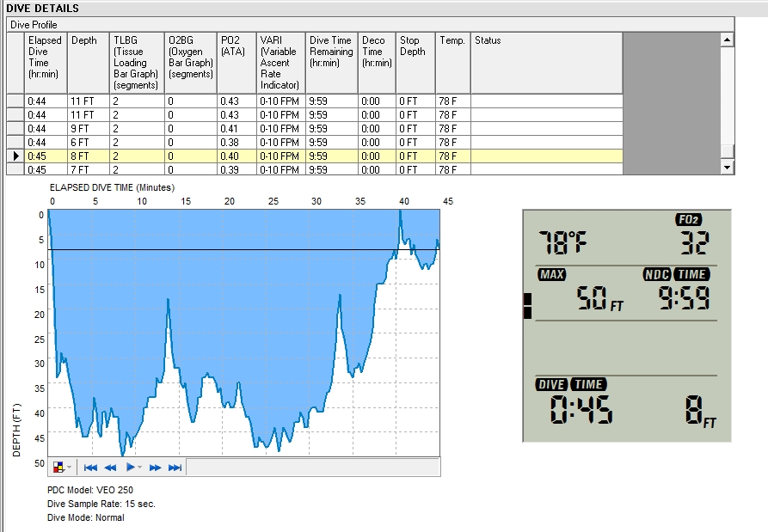Click the TLBG bar segments on the dive computer display
The width and height of the screenshot is (768, 532).
click(x=527, y=306)
